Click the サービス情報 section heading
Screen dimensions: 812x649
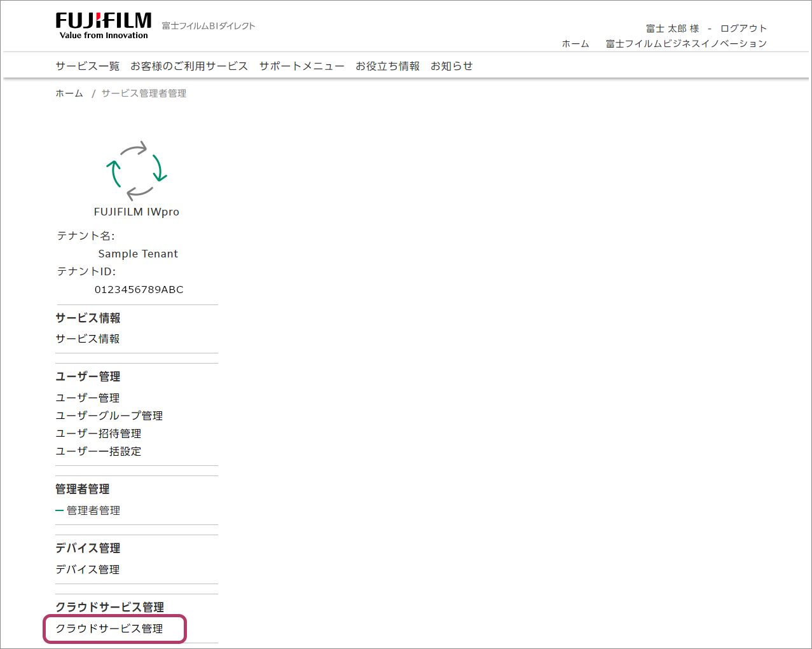(x=88, y=318)
